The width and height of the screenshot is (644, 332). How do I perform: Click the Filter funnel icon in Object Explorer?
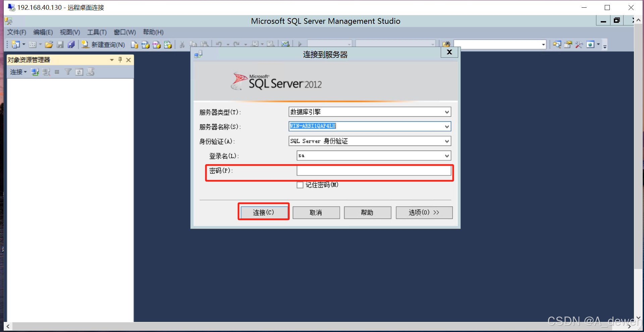coord(68,72)
